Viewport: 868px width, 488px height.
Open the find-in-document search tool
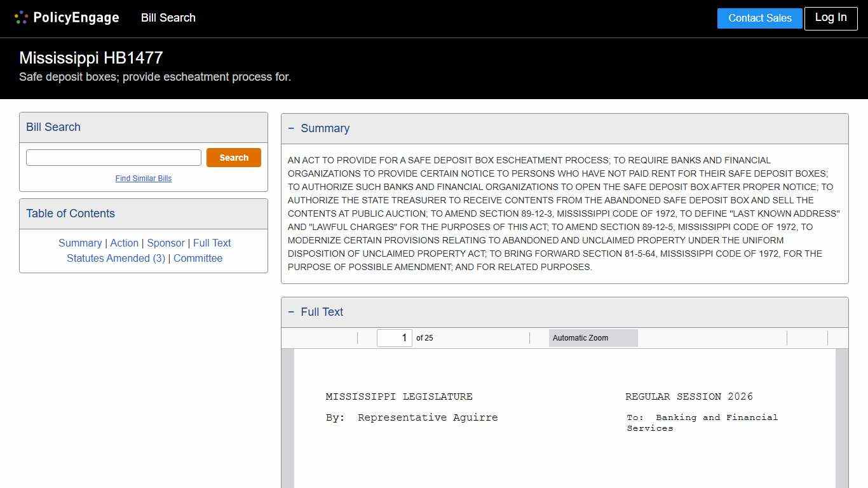click(346, 337)
